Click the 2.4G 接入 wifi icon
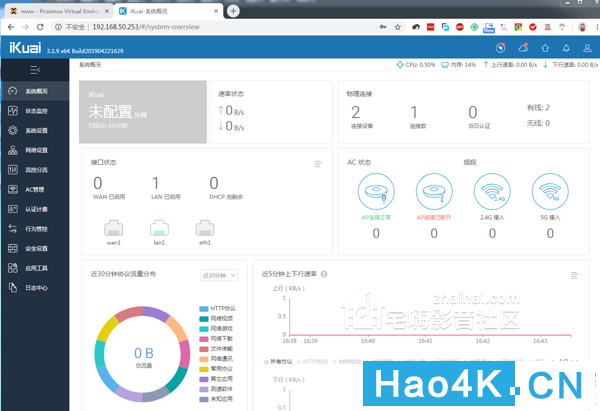This screenshot has width=600, height=411. point(492,191)
